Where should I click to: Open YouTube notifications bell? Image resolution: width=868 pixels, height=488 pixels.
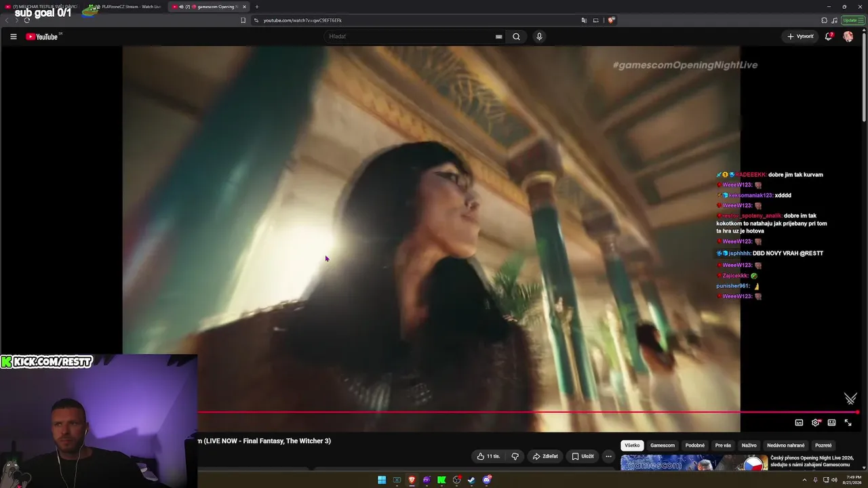click(x=828, y=37)
